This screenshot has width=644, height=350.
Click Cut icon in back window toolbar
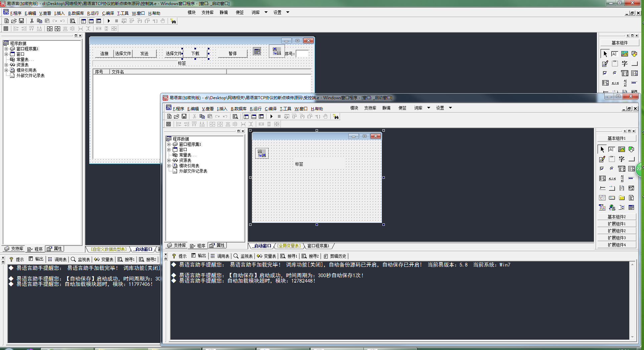[x=32, y=21]
